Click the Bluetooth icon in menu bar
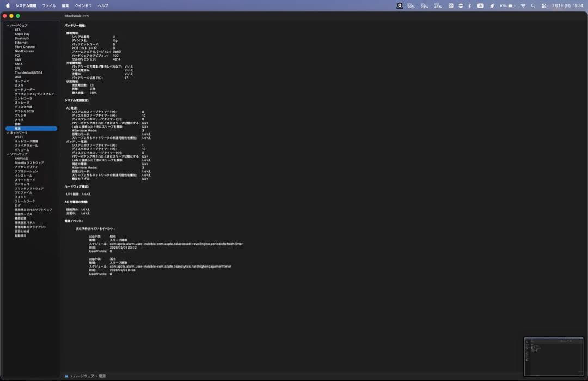This screenshot has width=588, height=381. 470,5
